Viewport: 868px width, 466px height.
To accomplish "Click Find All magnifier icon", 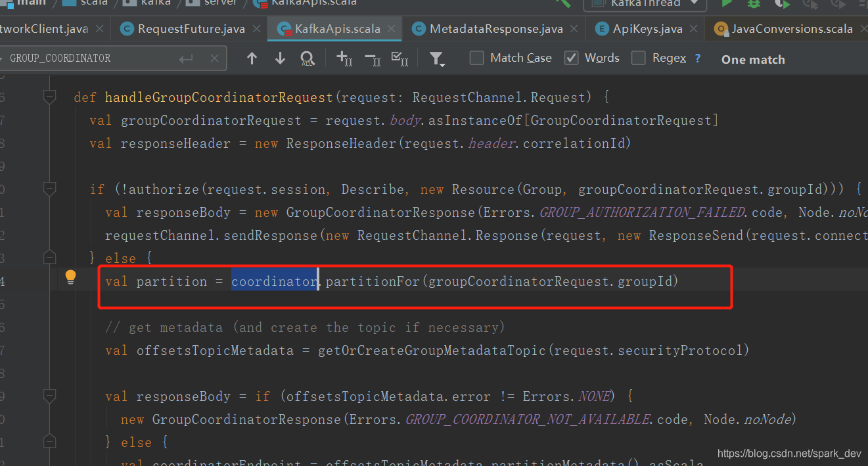I will click(x=308, y=59).
